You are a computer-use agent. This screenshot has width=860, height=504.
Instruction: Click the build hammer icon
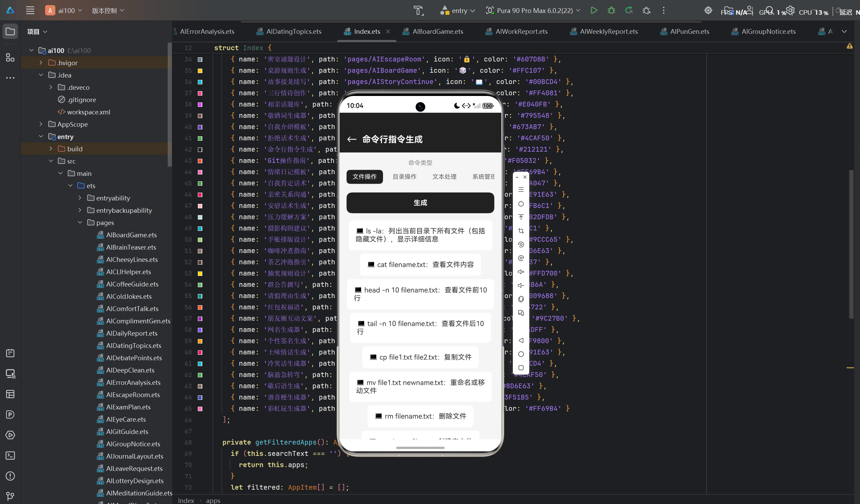tap(419, 11)
